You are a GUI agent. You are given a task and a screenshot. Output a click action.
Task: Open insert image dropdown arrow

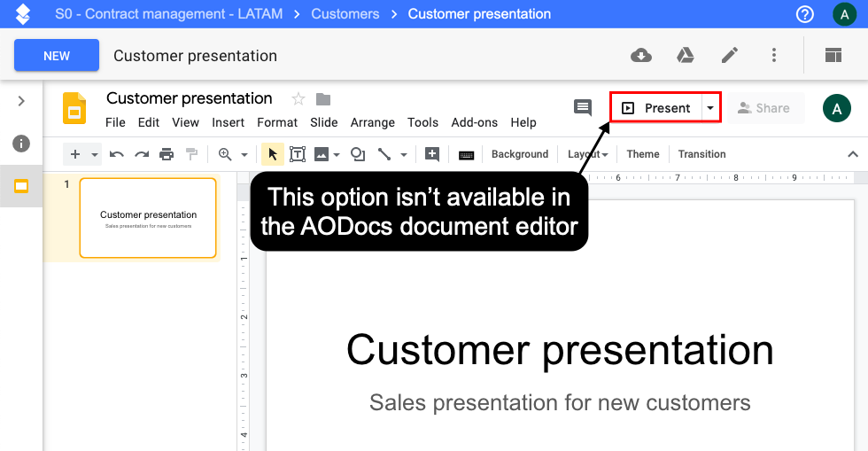337,154
